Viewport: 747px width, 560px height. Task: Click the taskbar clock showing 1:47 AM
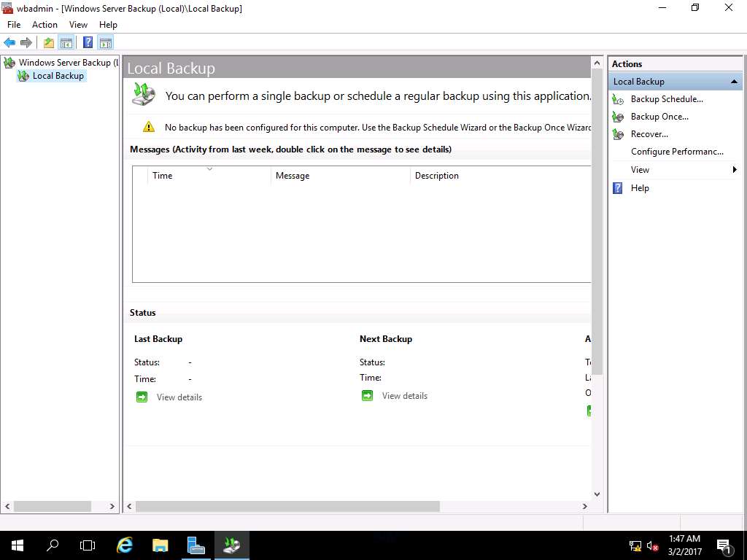click(x=684, y=545)
